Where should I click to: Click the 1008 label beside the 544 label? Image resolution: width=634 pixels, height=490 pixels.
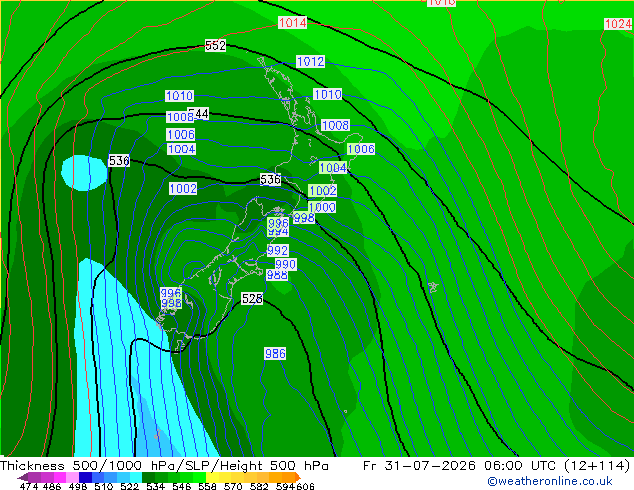click(x=180, y=117)
